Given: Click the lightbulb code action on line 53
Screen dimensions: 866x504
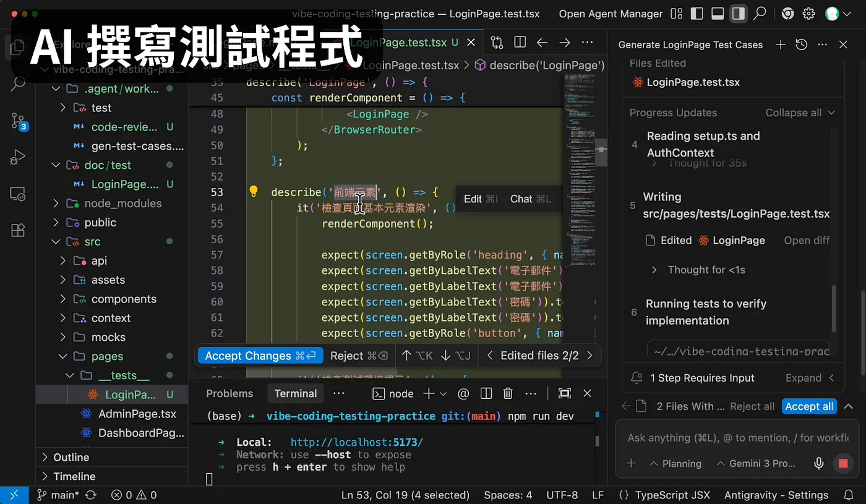Looking at the screenshot, I should (253, 191).
